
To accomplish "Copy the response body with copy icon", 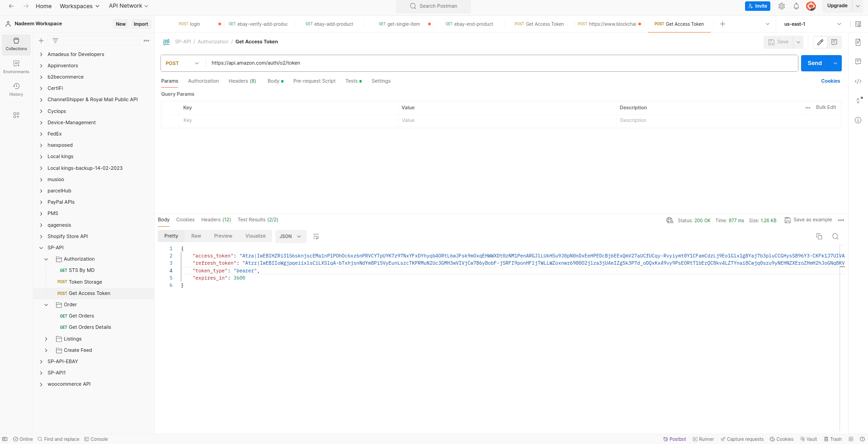I will click(x=819, y=236).
